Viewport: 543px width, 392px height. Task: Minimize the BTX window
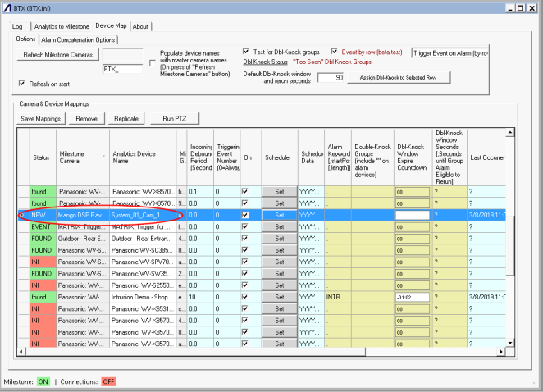point(509,8)
